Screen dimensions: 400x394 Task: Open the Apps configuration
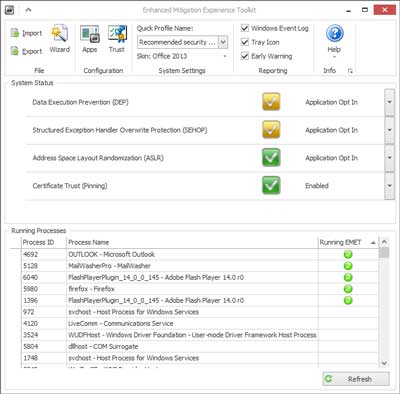pos(90,39)
